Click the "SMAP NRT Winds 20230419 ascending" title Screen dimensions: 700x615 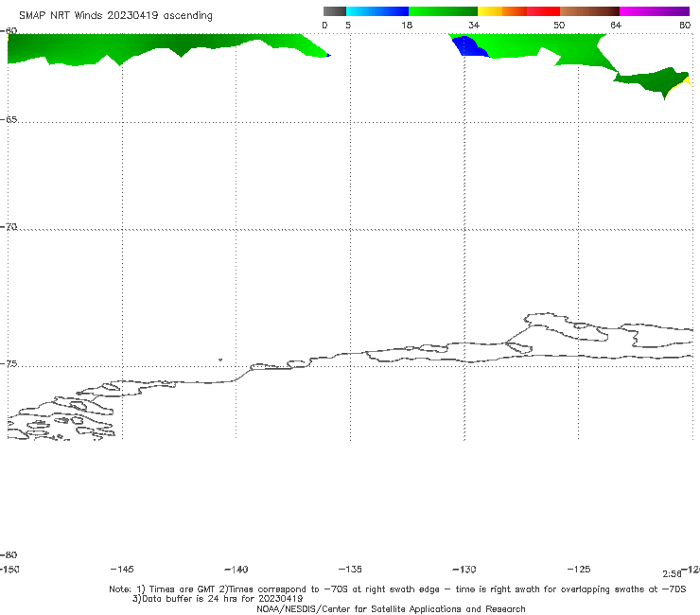[115, 16]
